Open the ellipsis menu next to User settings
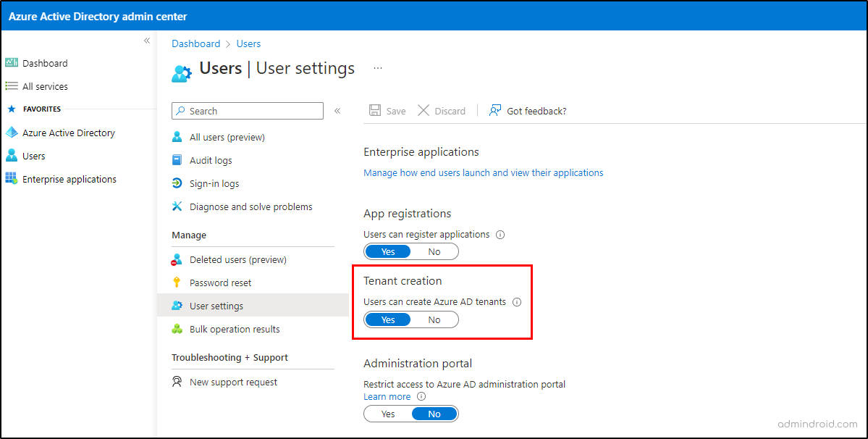This screenshot has width=868, height=439. click(377, 67)
